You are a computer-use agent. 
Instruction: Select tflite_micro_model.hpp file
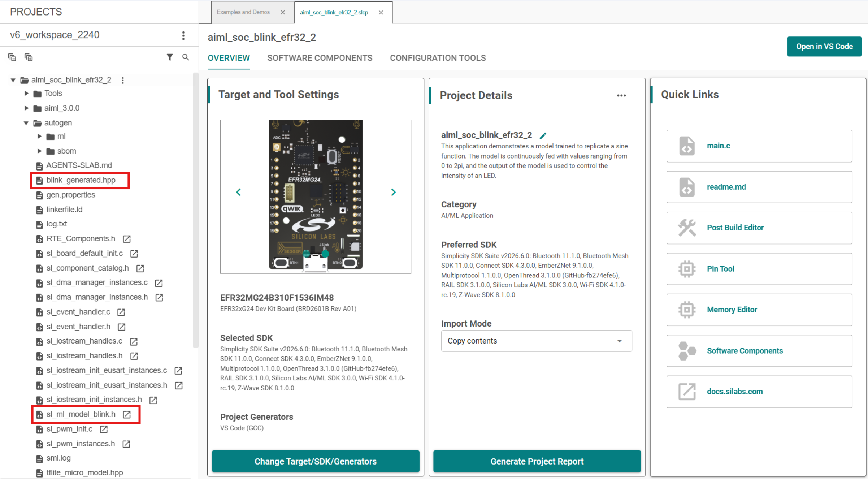click(x=84, y=473)
